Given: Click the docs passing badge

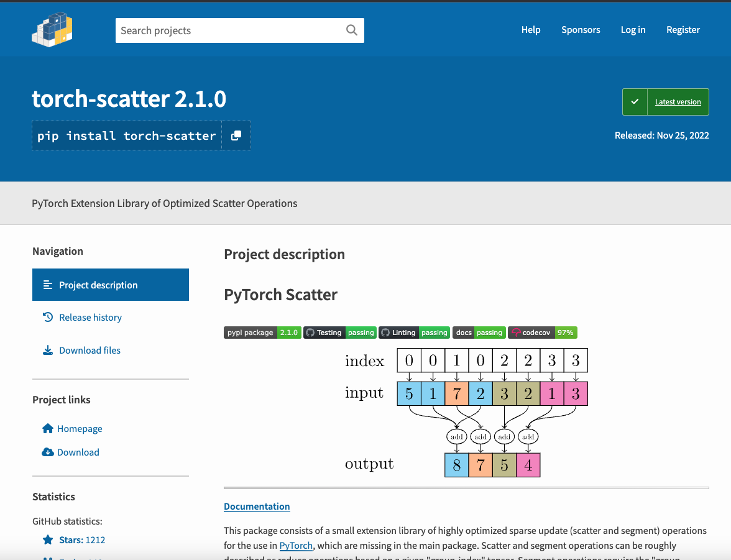Looking at the screenshot, I should click(479, 333).
